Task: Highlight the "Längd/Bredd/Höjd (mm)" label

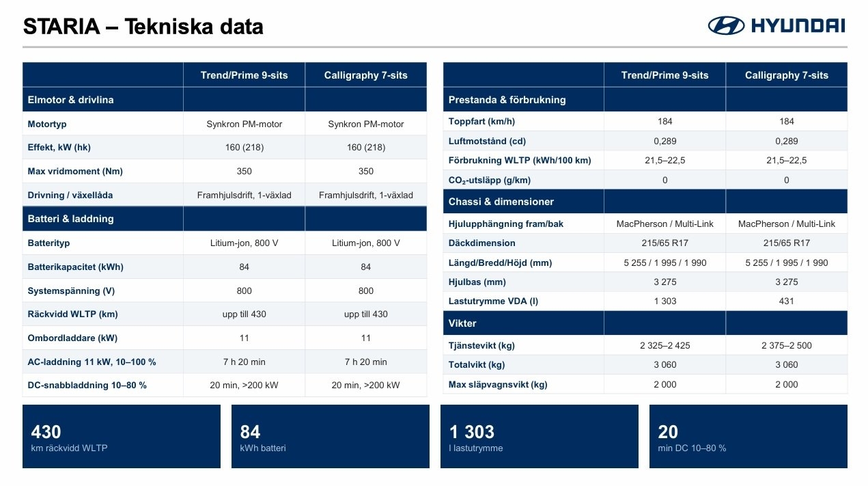Action: (500, 262)
